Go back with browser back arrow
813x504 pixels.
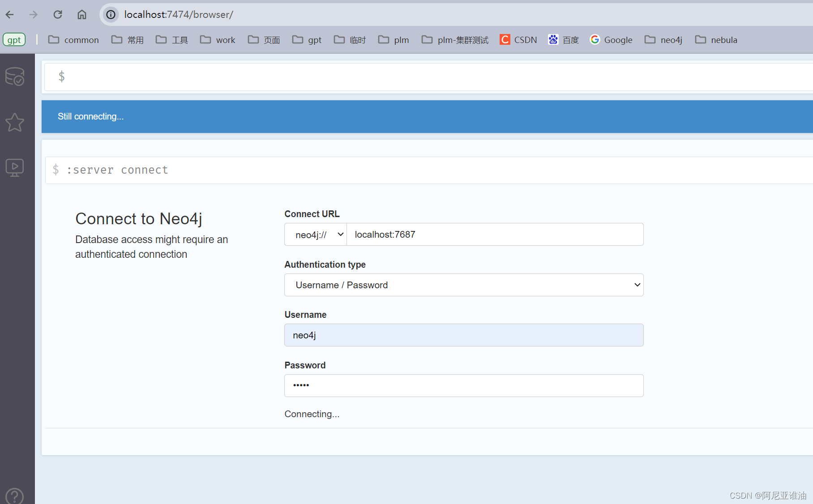pos(10,15)
